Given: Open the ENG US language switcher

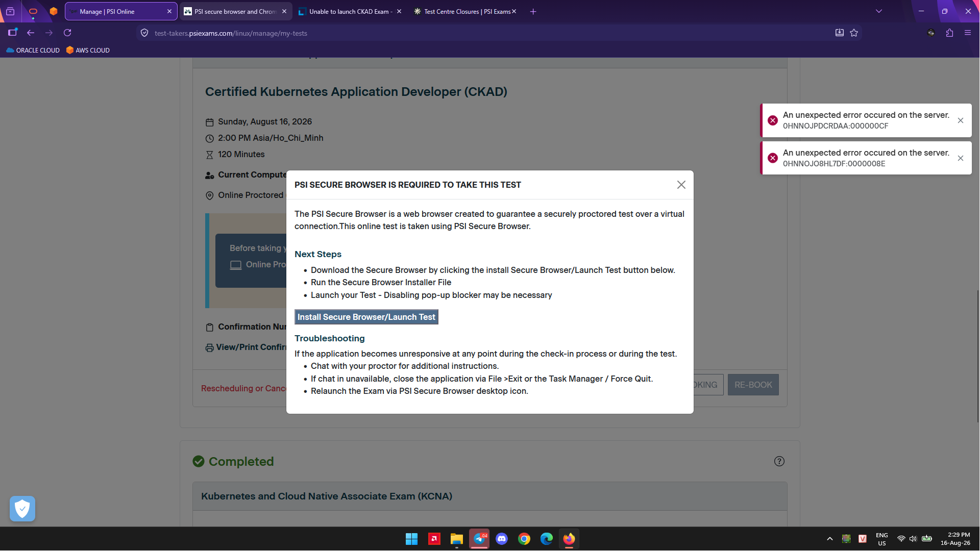Looking at the screenshot, I should pos(881,539).
